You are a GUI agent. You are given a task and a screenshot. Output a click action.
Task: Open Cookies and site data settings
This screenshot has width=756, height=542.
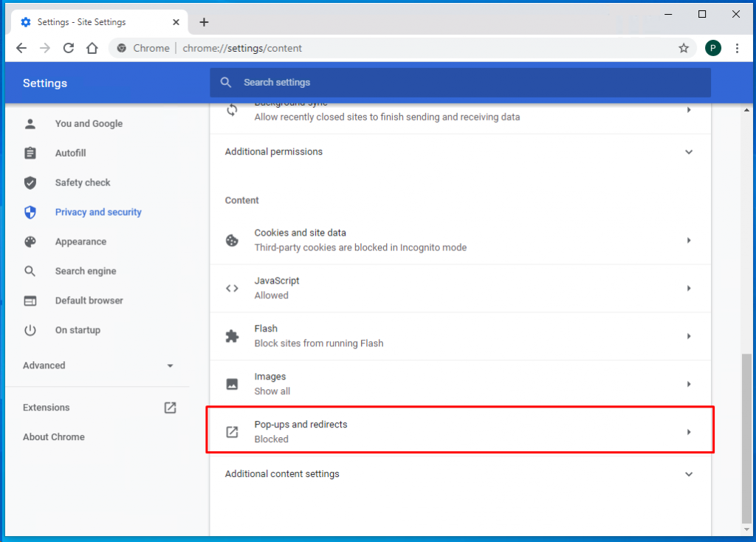pos(460,240)
